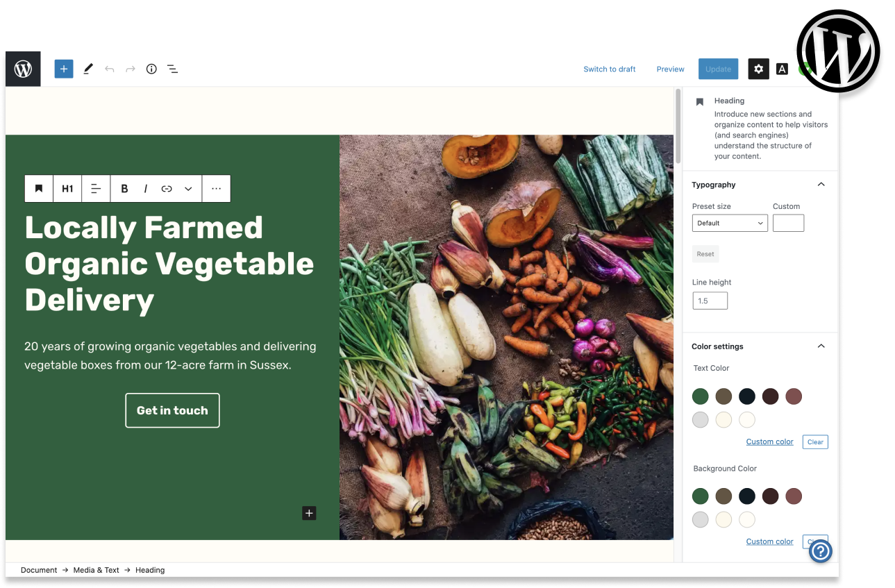Collapse the Typography panel
The image size is (895, 588).
(x=821, y=185)
